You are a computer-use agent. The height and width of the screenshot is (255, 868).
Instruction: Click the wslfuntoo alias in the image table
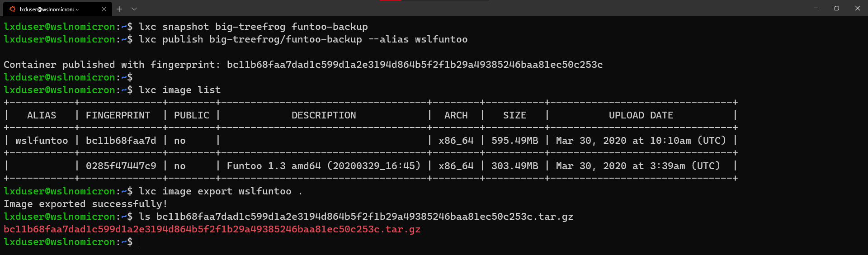coord(42,141)
